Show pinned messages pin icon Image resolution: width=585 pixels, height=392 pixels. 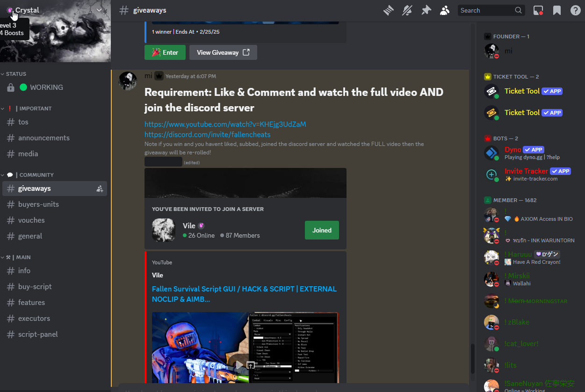pos(426,10)
